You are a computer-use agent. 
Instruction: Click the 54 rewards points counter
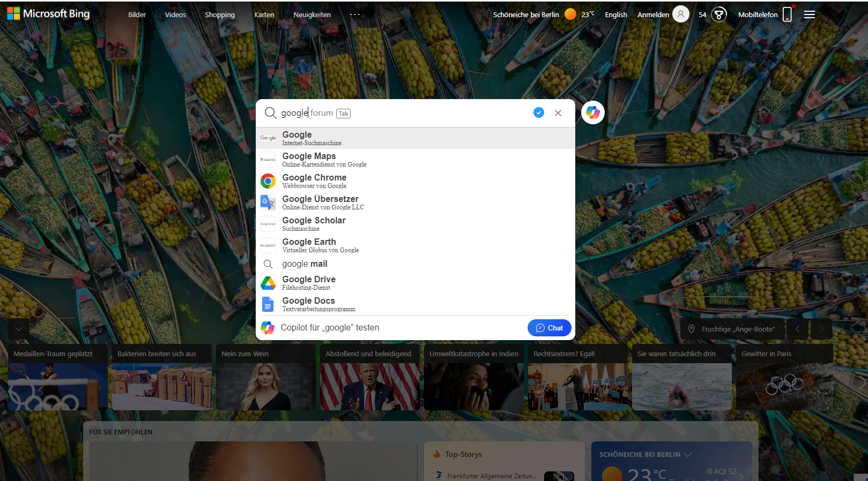[702, 14]
